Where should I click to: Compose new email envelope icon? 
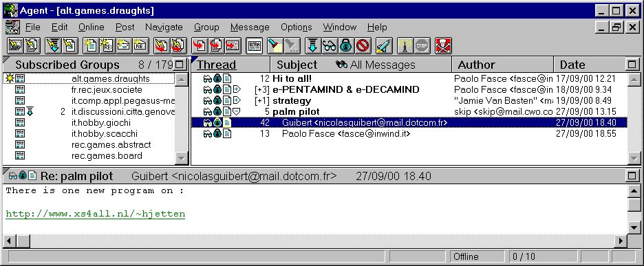coord(123,45)
